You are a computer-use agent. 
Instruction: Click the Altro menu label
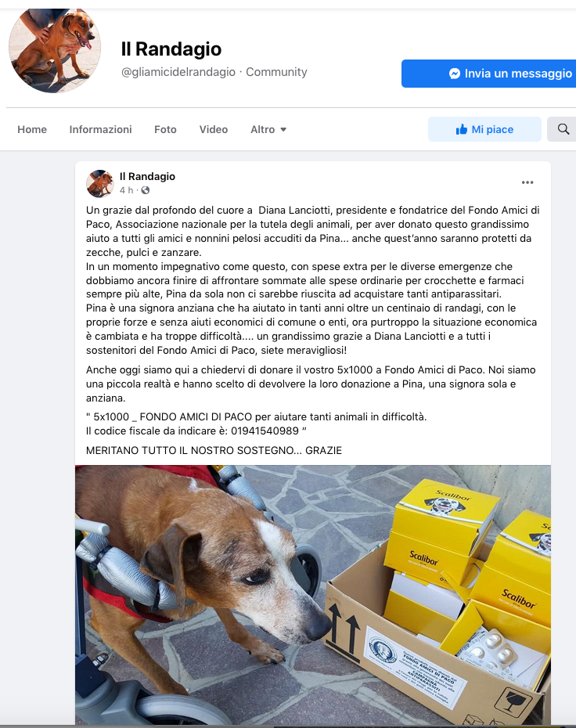click(263, 129)
